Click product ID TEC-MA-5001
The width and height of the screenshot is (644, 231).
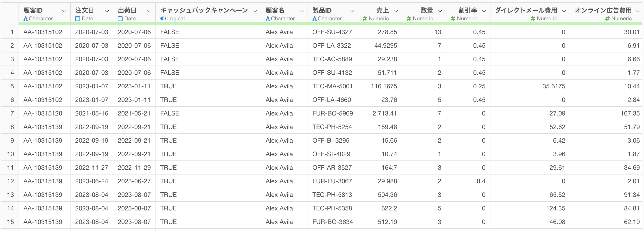click(x=332, y=86)
